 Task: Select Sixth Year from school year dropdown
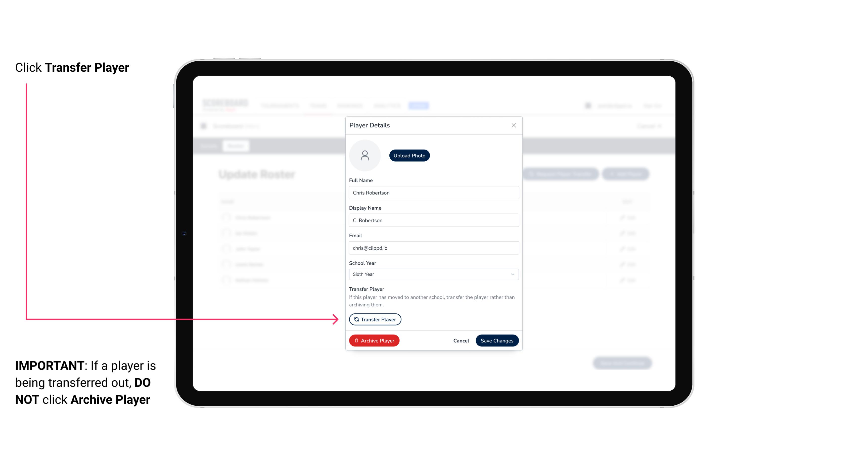(433, 274)
